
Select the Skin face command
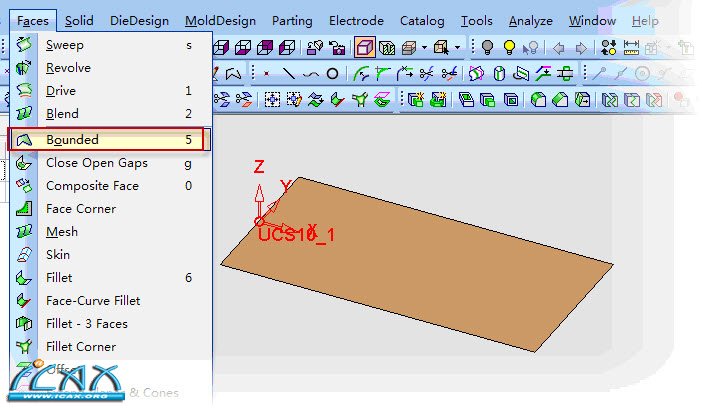pyautogui.click(x=110, y=254)
